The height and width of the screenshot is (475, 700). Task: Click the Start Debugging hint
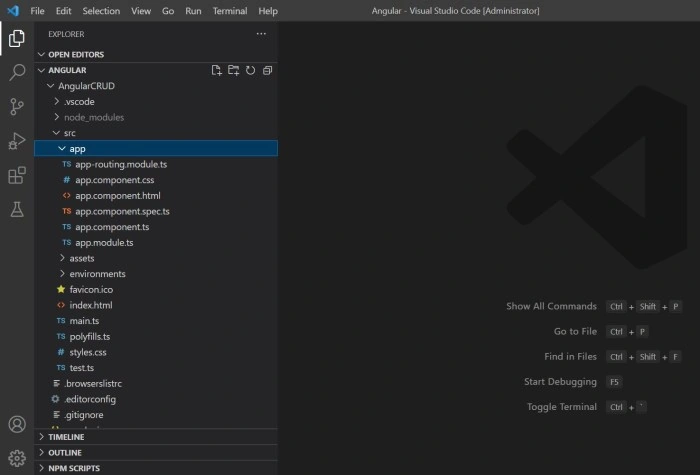tap(560, 382)
